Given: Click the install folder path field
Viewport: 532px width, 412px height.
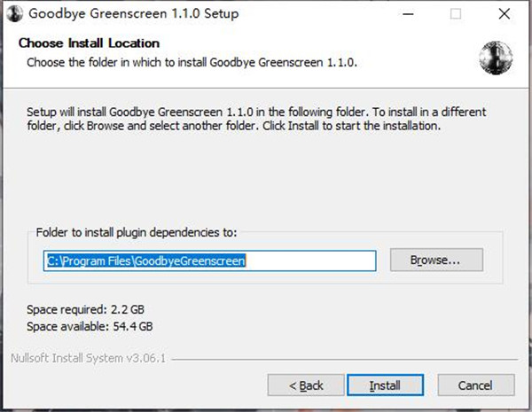Looking at the screenshot, I should (x=209, y=260).
